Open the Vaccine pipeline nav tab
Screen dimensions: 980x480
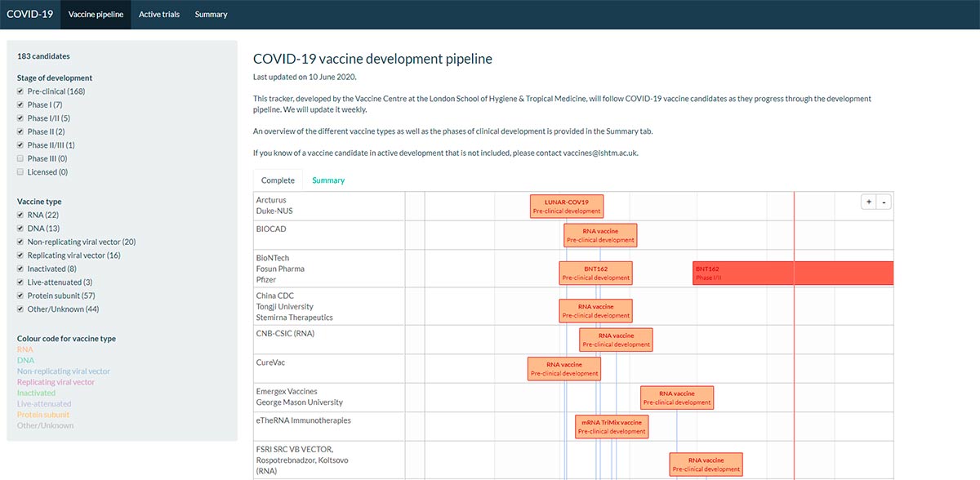click(x=96, y=14)
